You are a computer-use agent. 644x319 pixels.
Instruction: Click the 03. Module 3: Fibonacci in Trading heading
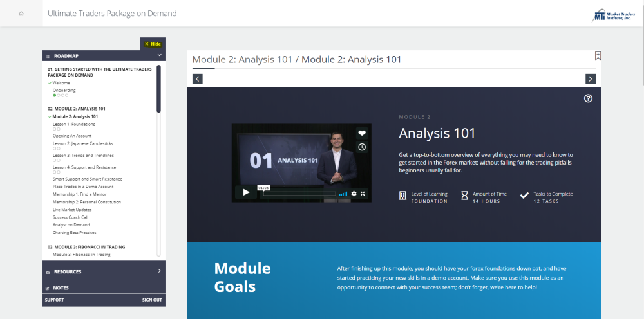(86, 247)
